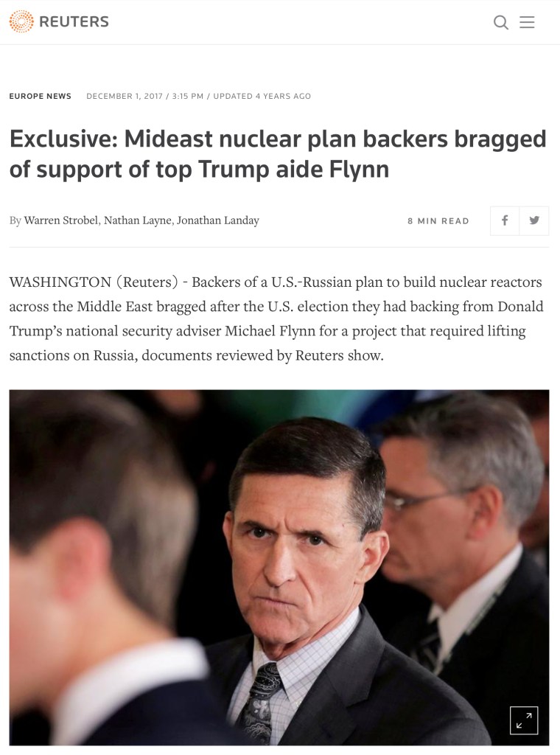The height and width of the screenshot is (755, 560).
Task: Click the WASHINGTON dateline word
Action: click(60, 282)
